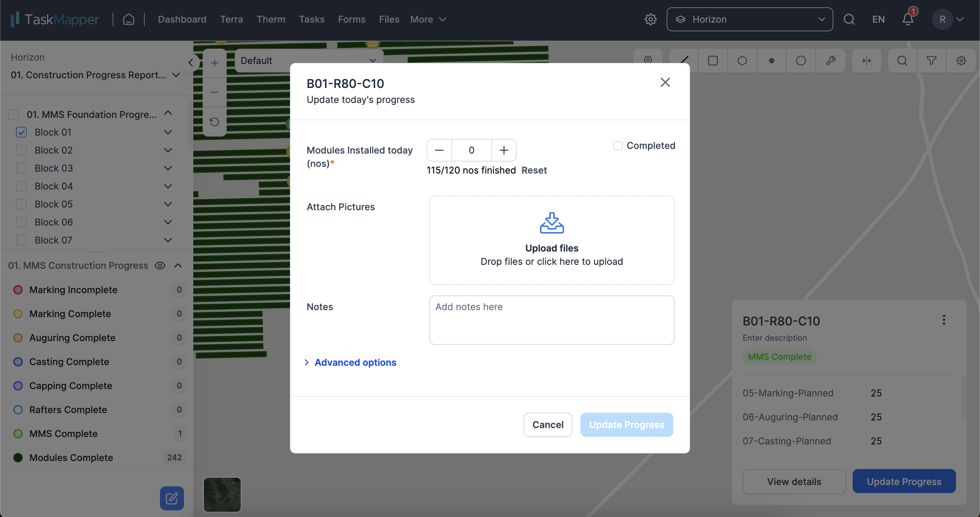Click the search icon in top navigation bar
Viewport: 980px width, 517px height.
coord(849,19)
